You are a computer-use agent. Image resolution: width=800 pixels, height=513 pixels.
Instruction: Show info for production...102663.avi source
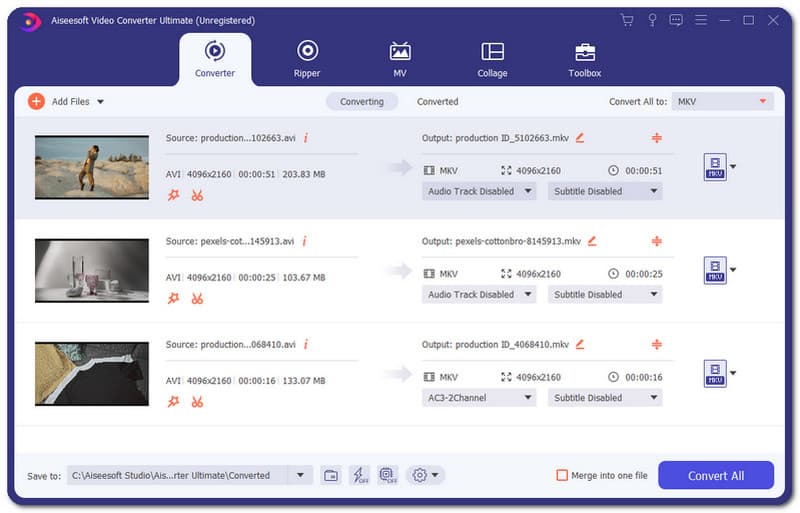[x=306, y=138]
